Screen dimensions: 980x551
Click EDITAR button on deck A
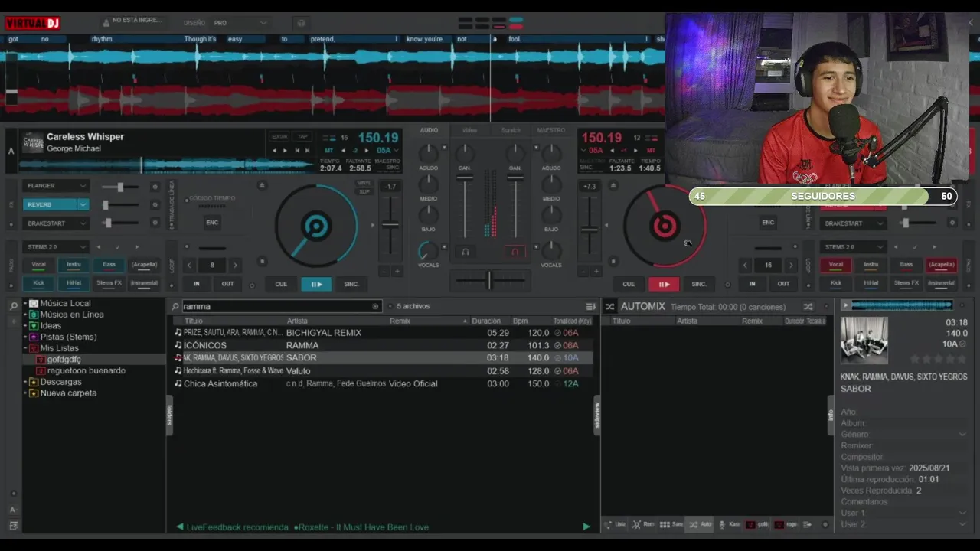point(279,136)
